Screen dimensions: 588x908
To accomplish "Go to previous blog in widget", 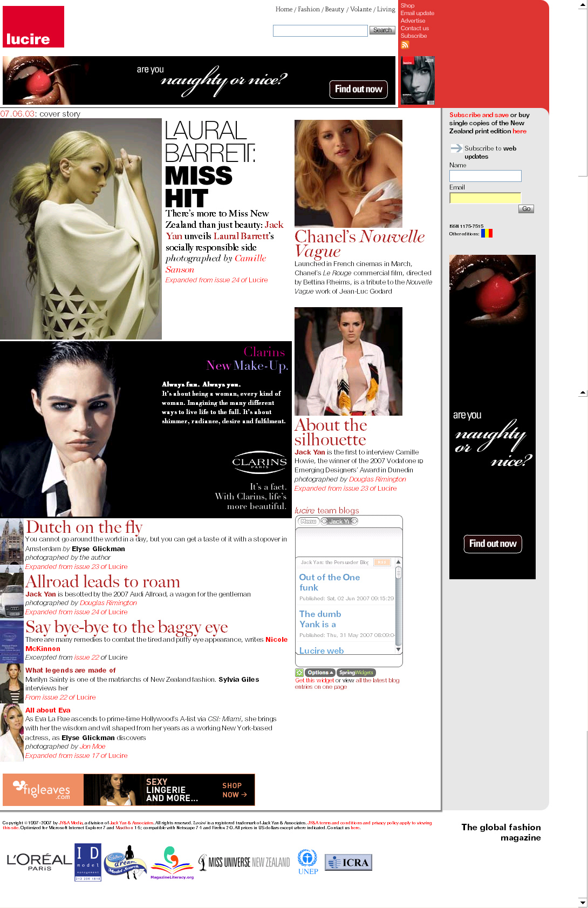I will pyautogui.click(x=324, y=521).
